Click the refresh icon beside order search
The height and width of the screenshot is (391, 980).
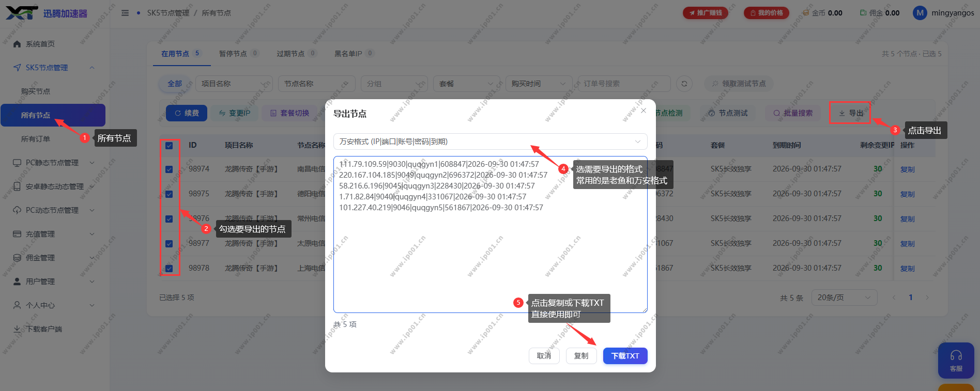tap(684, 84)
